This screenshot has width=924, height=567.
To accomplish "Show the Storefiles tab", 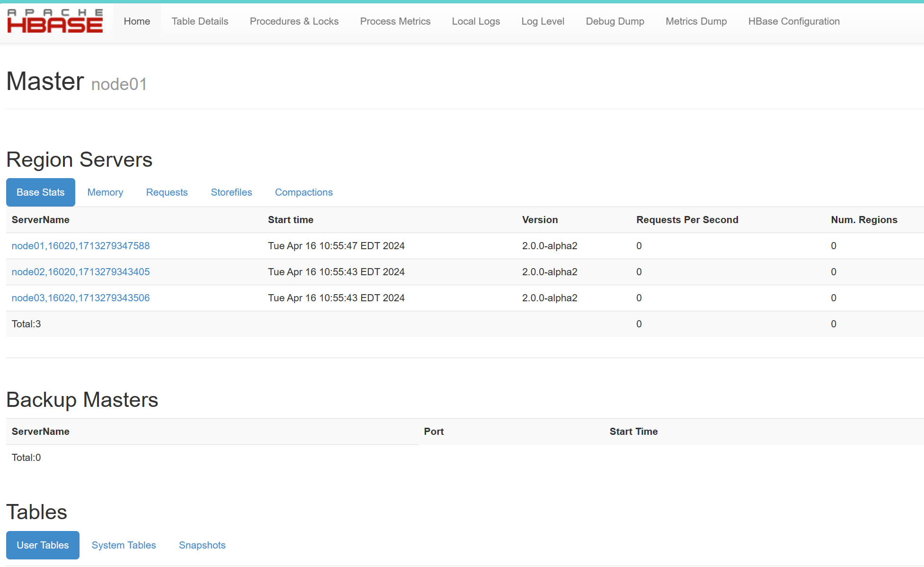I will click(231, 192).
